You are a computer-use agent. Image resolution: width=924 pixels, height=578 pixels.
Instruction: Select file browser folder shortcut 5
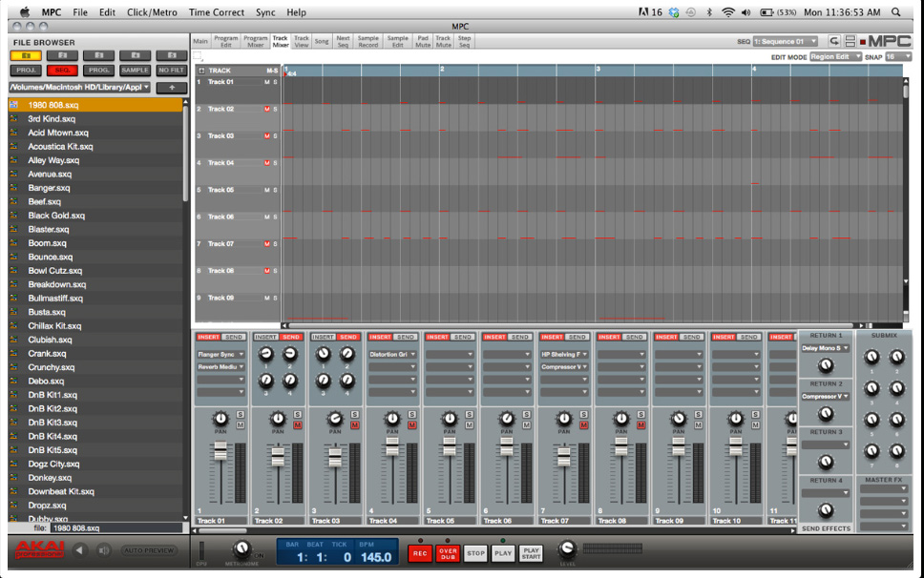[x=172, y=55]
